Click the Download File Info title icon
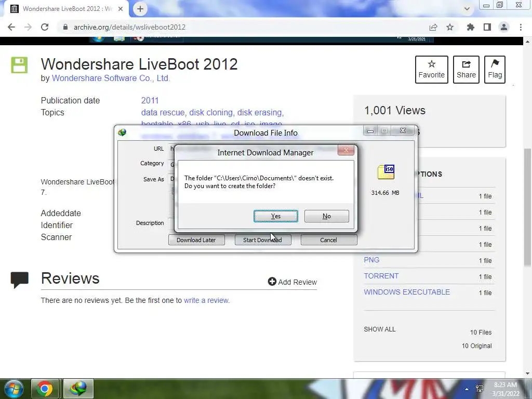The width and height of the screenshot is (532, 399). [122, 132]
